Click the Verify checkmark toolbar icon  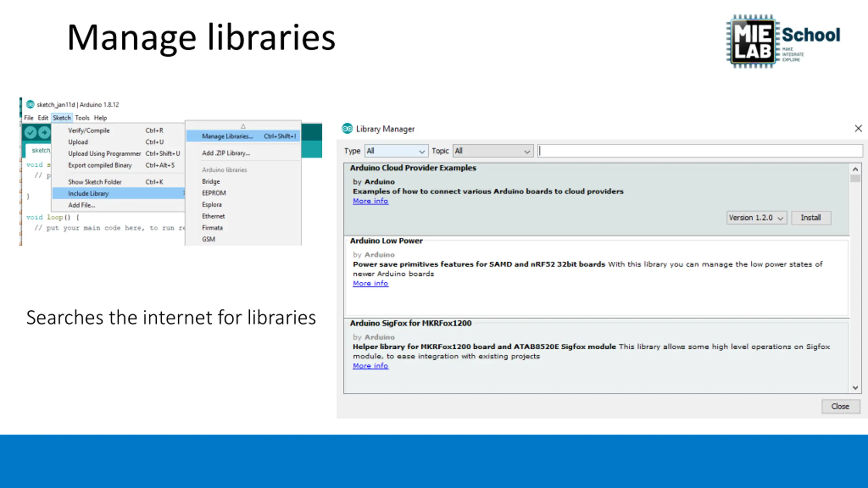[x=31, y=132]
